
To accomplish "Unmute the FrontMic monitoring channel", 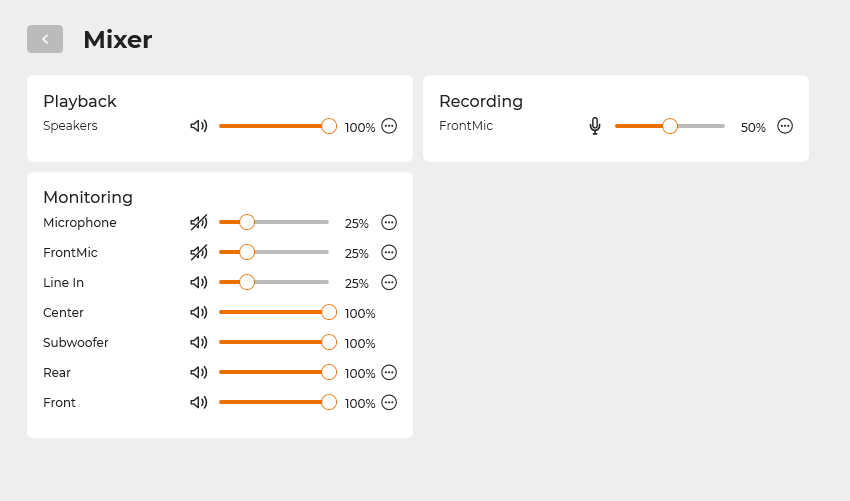I will (199, 253).
